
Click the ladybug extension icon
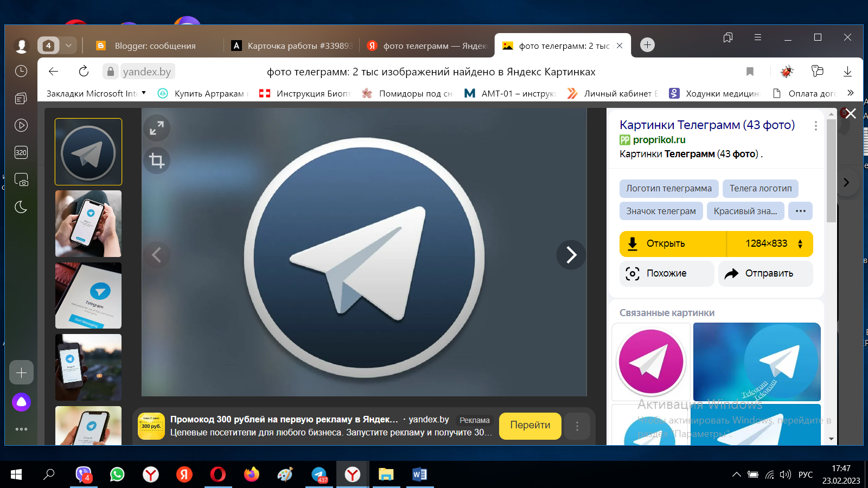pos(787,72)
